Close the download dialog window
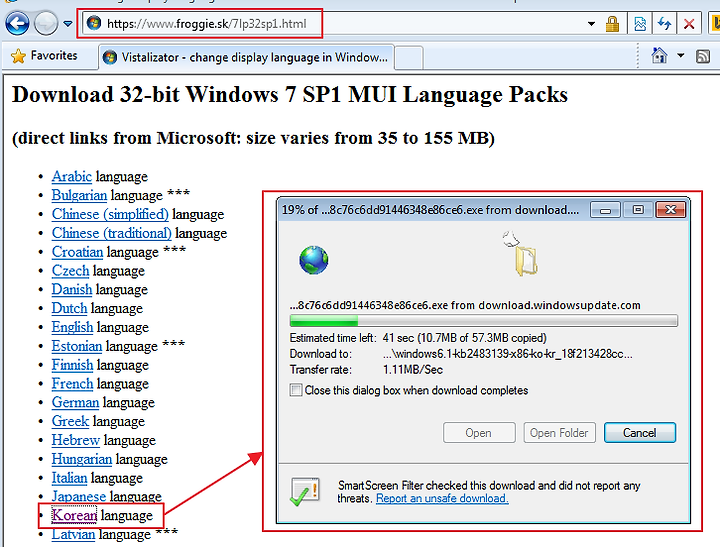Screen dimensions: 720x547 [670, 210]
